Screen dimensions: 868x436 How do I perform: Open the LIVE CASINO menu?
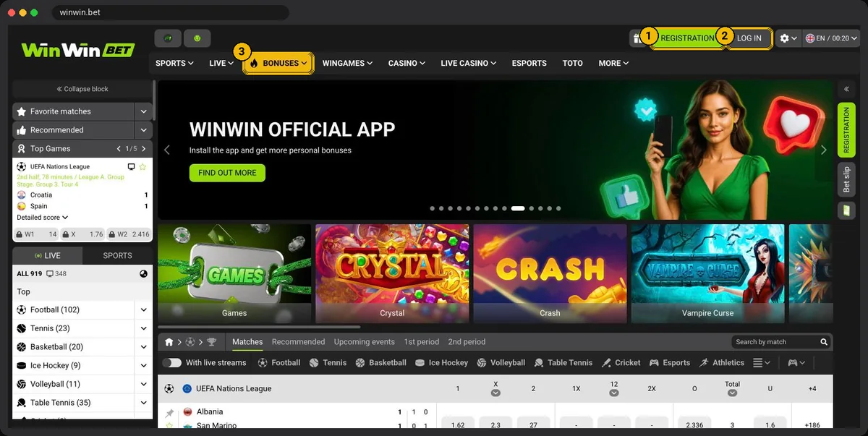[468, 63]
